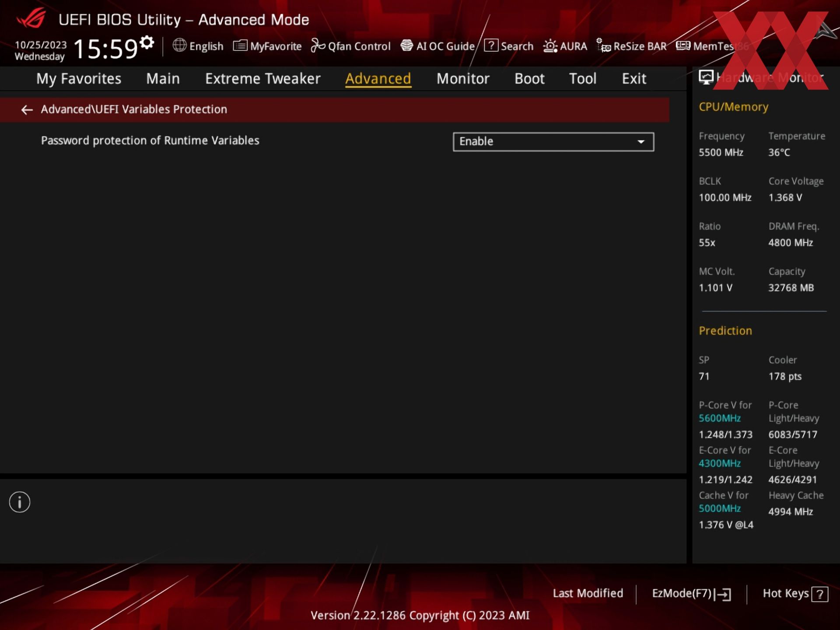The width and height of the screenshot is (840, 630).
Task: Click the 32768 MB capacity value
Action: 791,287
